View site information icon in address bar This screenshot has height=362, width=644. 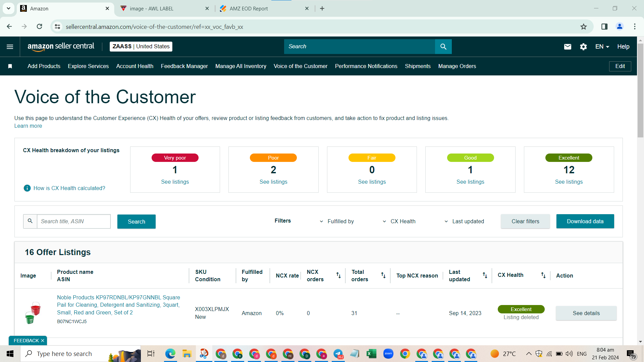[x=58, y=26]
